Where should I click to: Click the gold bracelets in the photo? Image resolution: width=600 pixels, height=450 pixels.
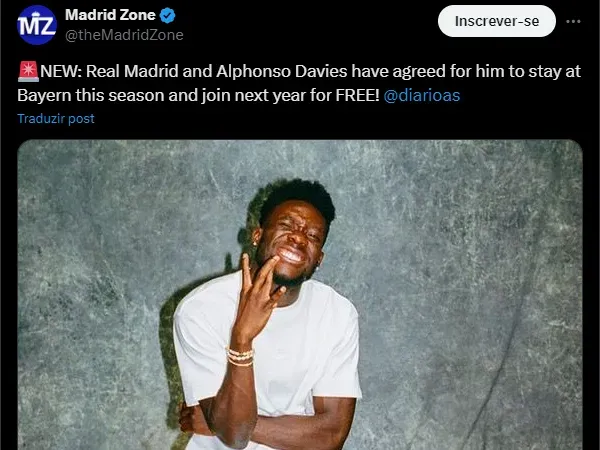pos(240,356)
